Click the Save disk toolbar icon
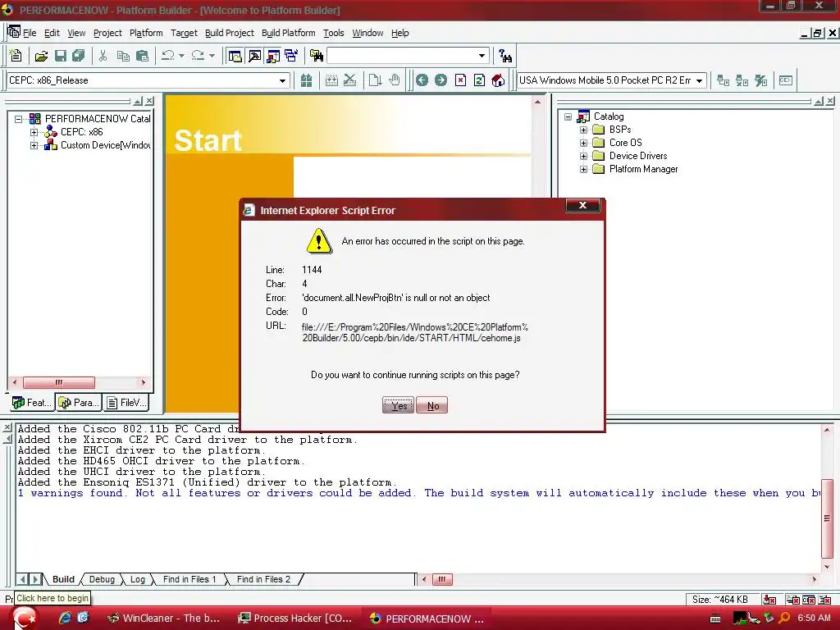This screenshot has height=630, width=840. click(60, 56)
